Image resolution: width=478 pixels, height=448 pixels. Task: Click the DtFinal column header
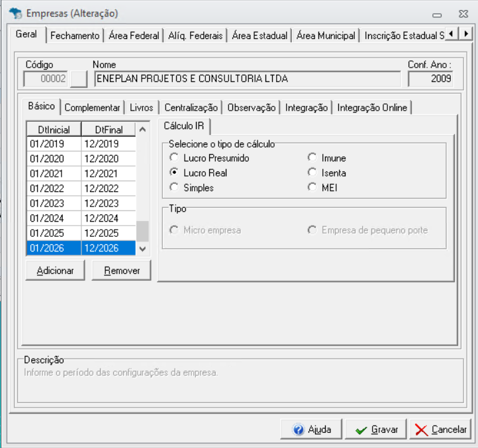click(109, 130)
